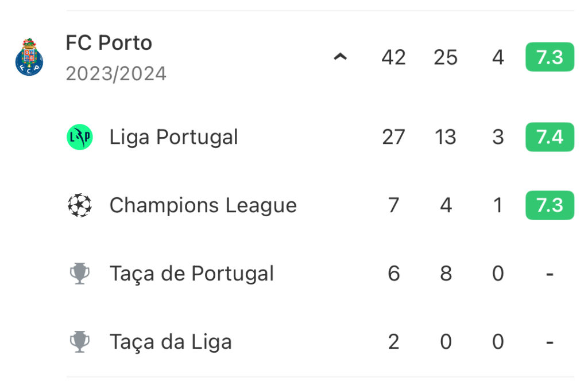This screenshot has width=588, height=390.
Task: Click the FC Porto 42 total appearances
Action: click(393, 57)
